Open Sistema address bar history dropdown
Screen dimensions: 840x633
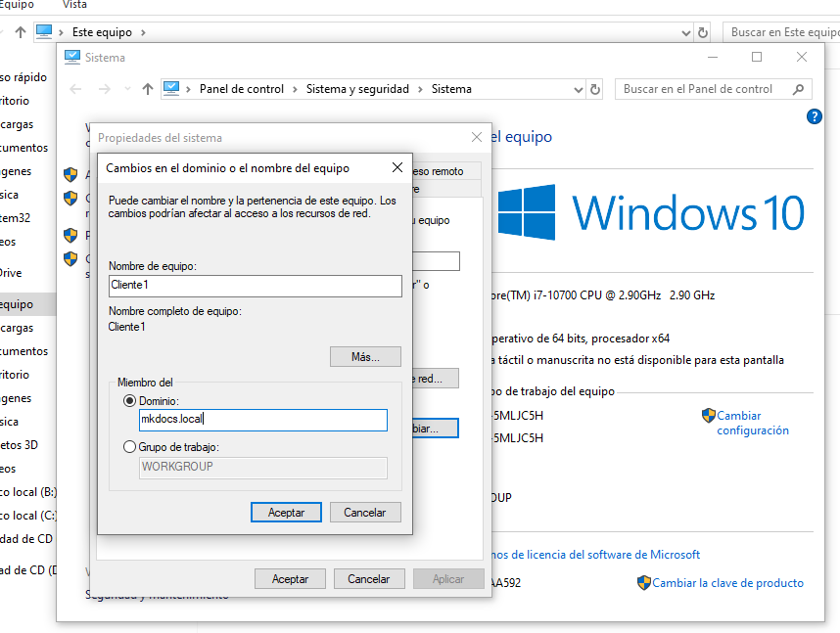pos(576,89)
